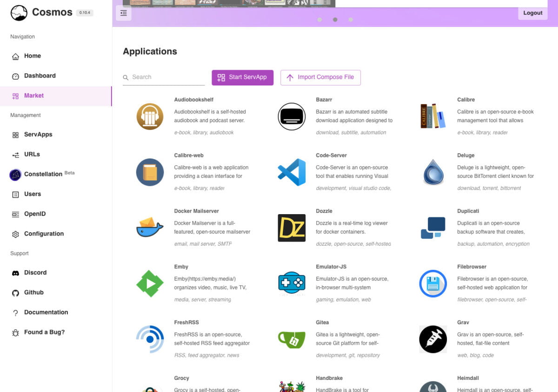Click the Docker Mailserver whale icon
The height and width of the screenshot is (392, 558).
(x=149, y=228)
